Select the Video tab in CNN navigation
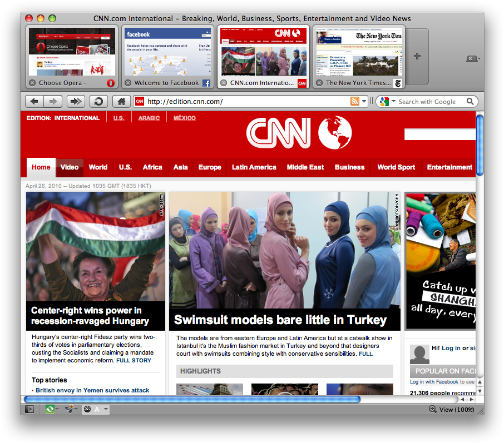The height and width of the screenshot is (443, 504). (70, 167)
